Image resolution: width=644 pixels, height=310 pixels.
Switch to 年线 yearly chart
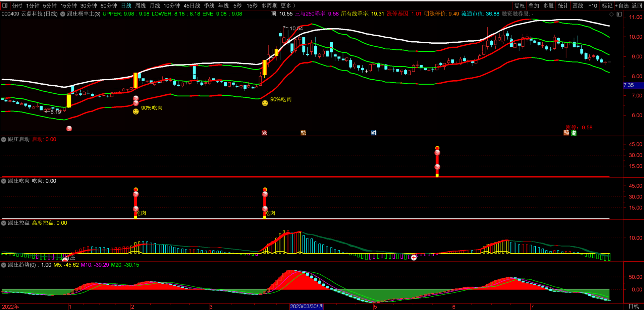click(x=223, y=6)
